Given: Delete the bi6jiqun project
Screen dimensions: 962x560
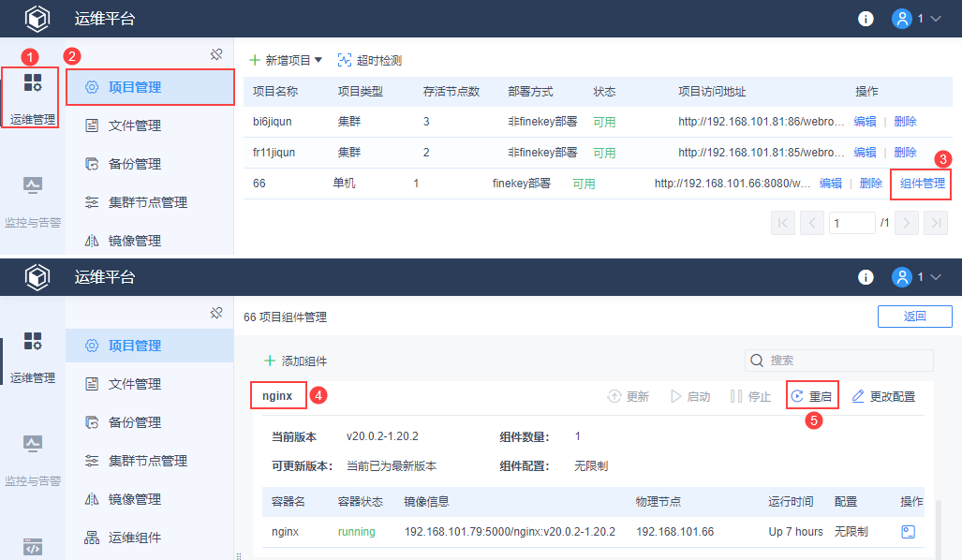Looking at the screenshot, I should coord(905,122).
